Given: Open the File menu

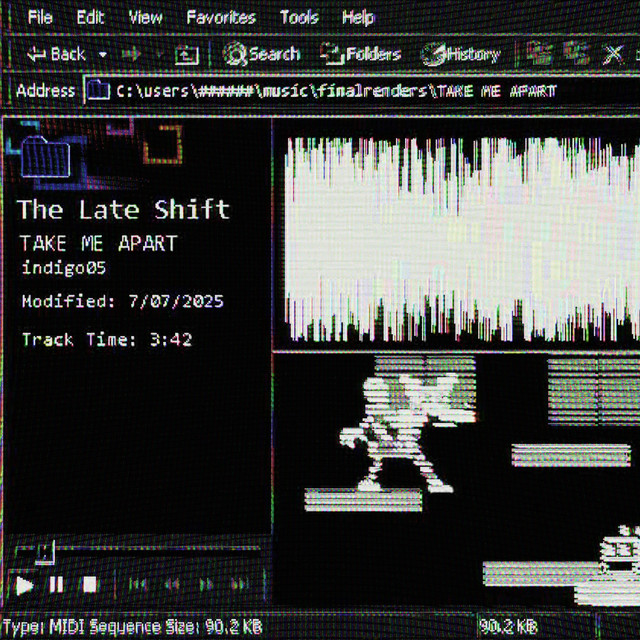Looking at the screenshot, I should 40,17.
